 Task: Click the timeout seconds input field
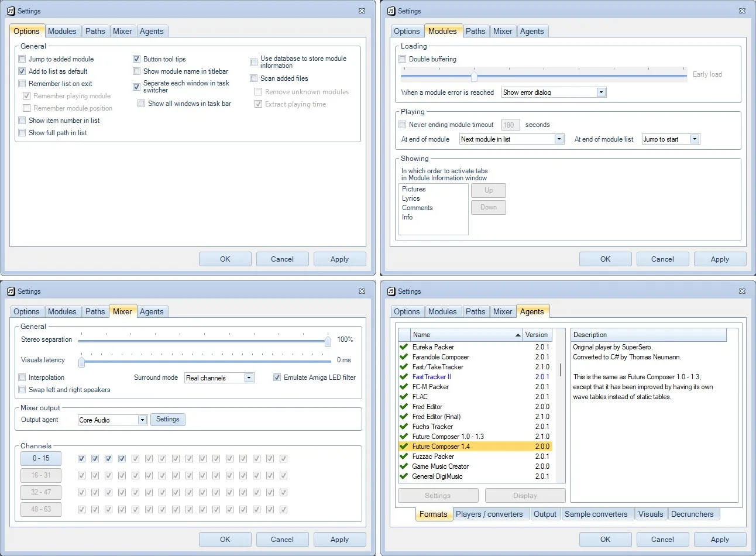click(511, 125)
